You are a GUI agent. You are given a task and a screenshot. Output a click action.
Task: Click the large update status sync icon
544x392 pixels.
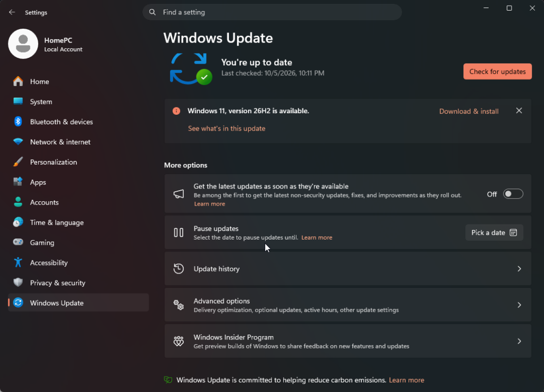pos(191,69)
